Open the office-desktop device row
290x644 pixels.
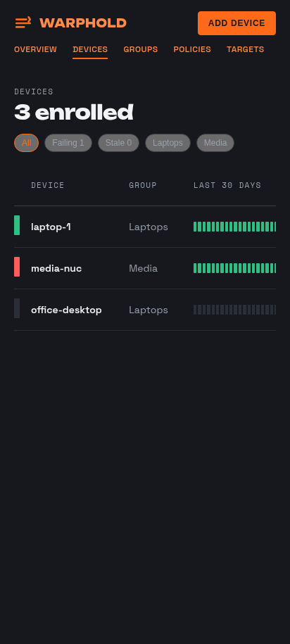[145, 310]
